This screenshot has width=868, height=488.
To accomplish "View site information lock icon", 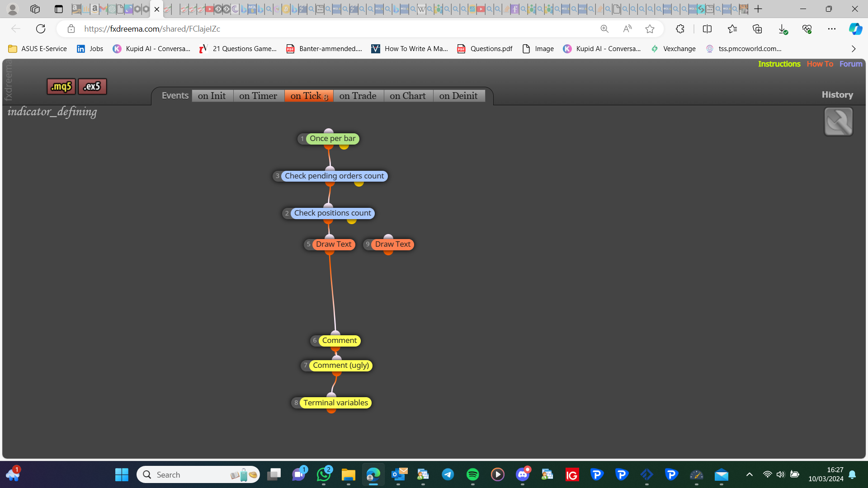I will tap(71, 29).
